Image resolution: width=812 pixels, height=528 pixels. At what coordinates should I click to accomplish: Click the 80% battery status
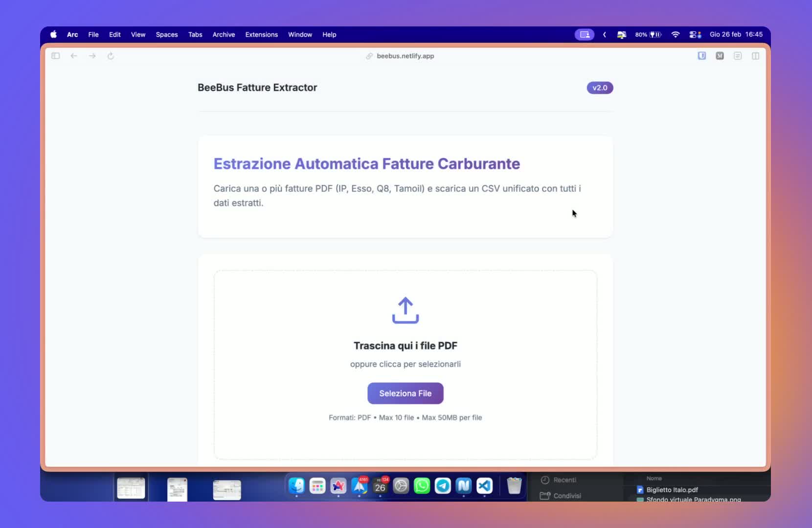[x=649, y=35]
